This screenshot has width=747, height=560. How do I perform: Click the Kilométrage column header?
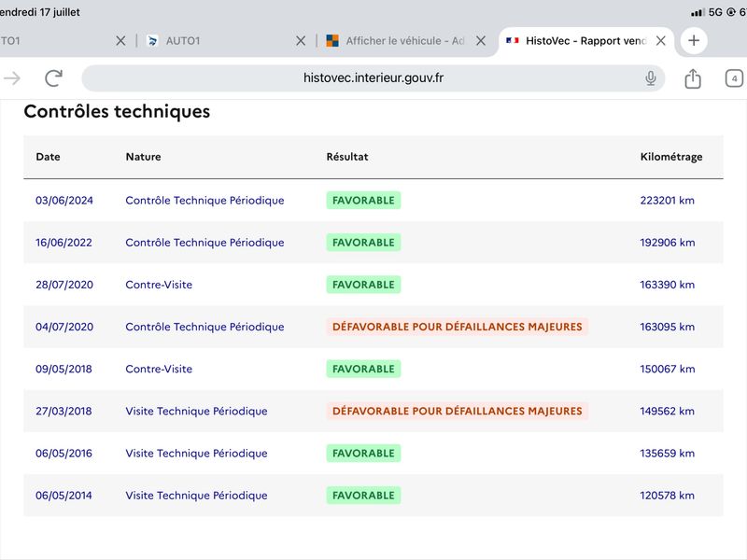click(670, 157)
